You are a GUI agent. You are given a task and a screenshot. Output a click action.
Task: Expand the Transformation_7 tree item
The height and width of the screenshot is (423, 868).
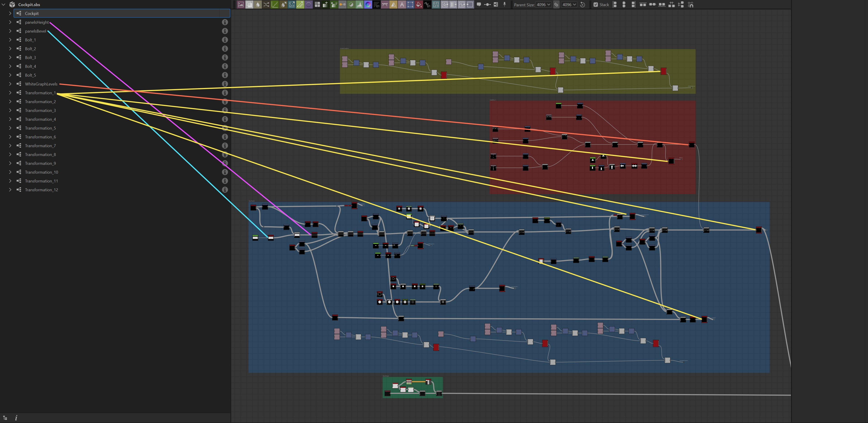[x=10, y=146]
